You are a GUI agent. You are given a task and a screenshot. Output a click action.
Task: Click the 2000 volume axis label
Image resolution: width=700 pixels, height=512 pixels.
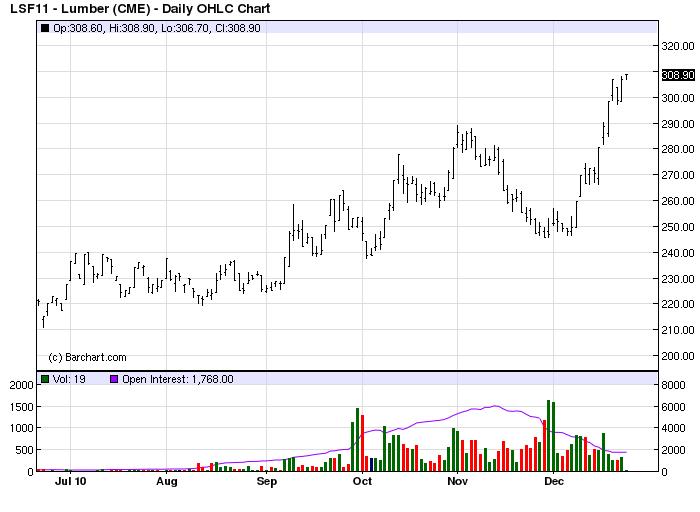click(18, 384)
